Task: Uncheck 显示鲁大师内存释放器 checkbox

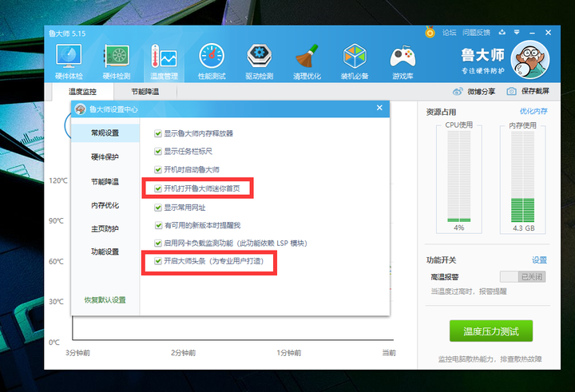Action: click(158, 133)
